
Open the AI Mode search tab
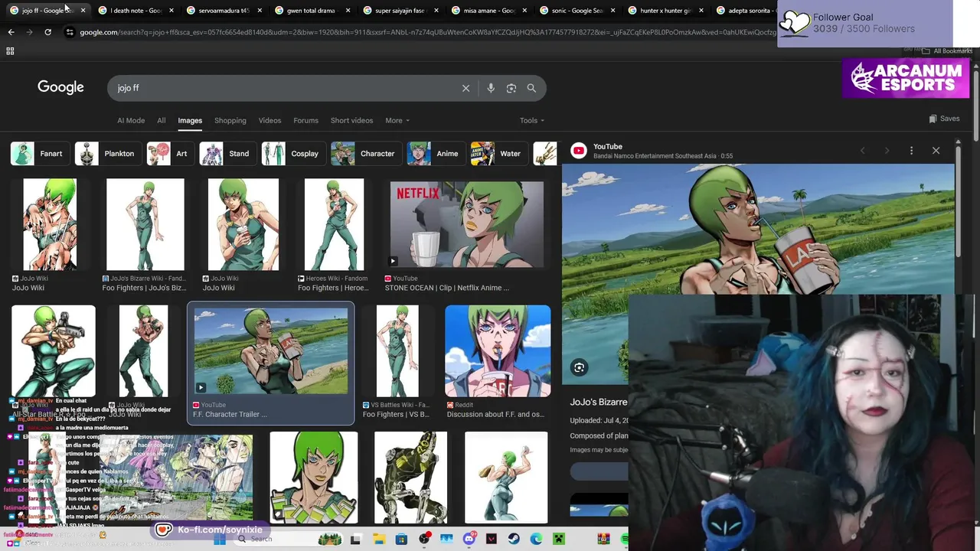pos(131,120)
